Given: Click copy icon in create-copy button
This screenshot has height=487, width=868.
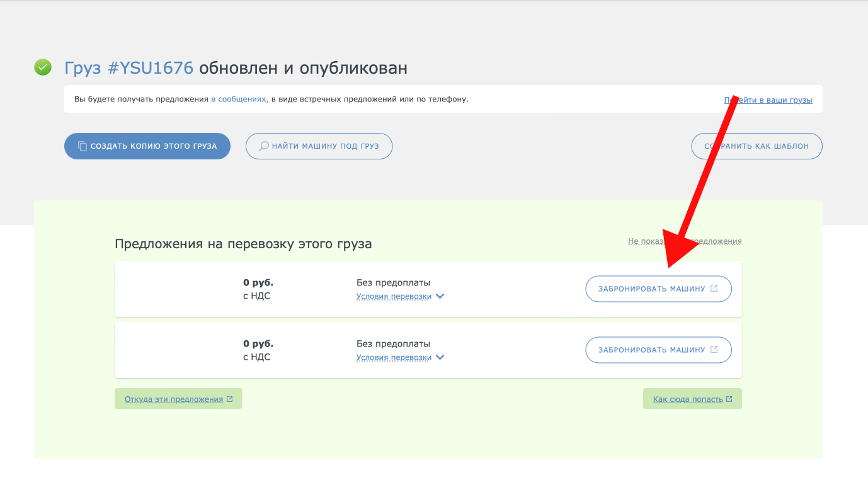Looking at the screenshot, I should pyautogui.click(x=83, y=146).
